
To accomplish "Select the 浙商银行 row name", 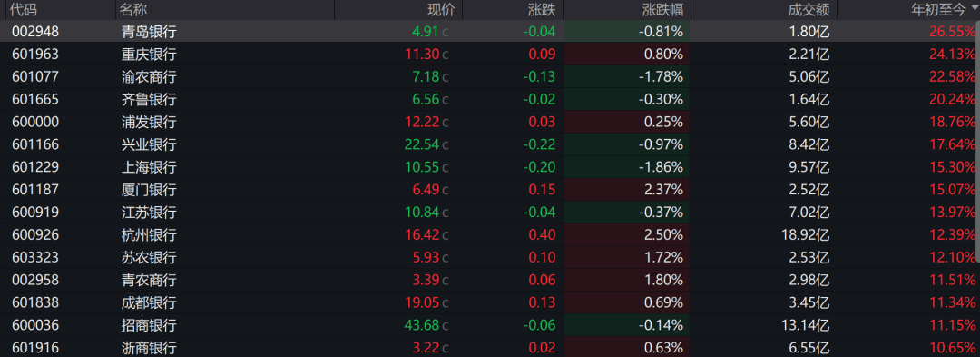I will click(149, 348).
